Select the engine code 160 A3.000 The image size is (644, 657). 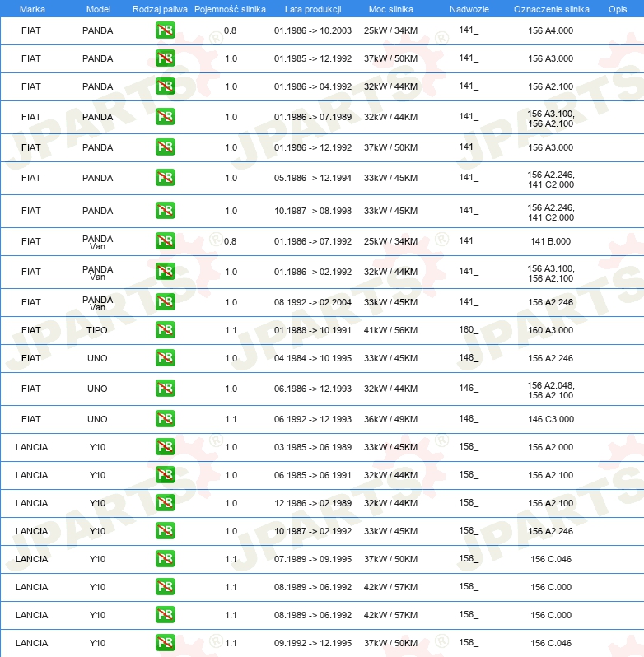coord(551,330)
